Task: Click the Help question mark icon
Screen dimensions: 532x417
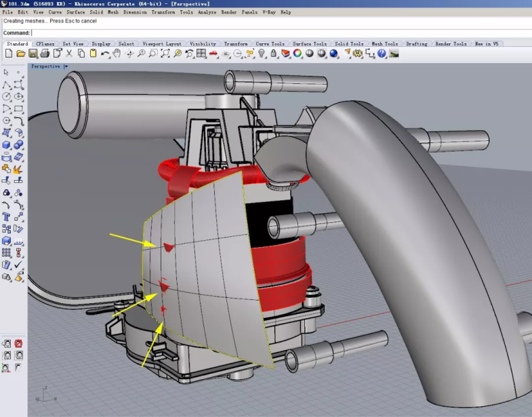Action: [382, 53]
